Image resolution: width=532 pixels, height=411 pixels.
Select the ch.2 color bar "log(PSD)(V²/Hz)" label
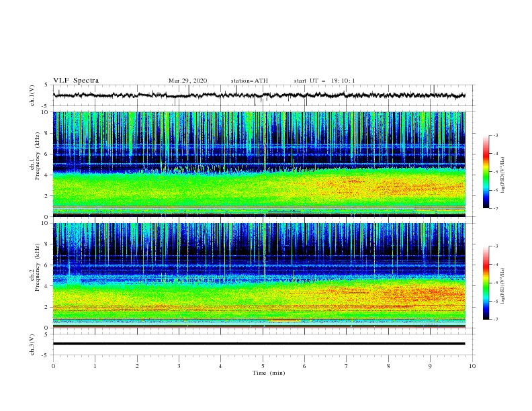[x=503, y=286]
